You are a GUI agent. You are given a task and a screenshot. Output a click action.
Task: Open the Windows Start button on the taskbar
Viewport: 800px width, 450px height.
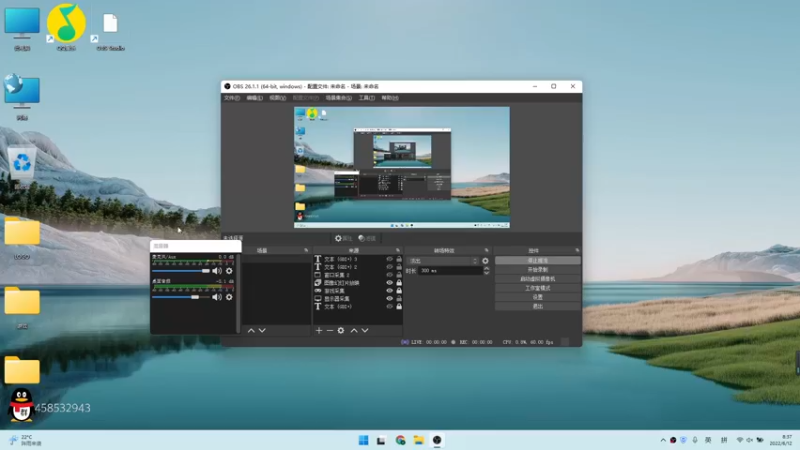click(363, 440)
